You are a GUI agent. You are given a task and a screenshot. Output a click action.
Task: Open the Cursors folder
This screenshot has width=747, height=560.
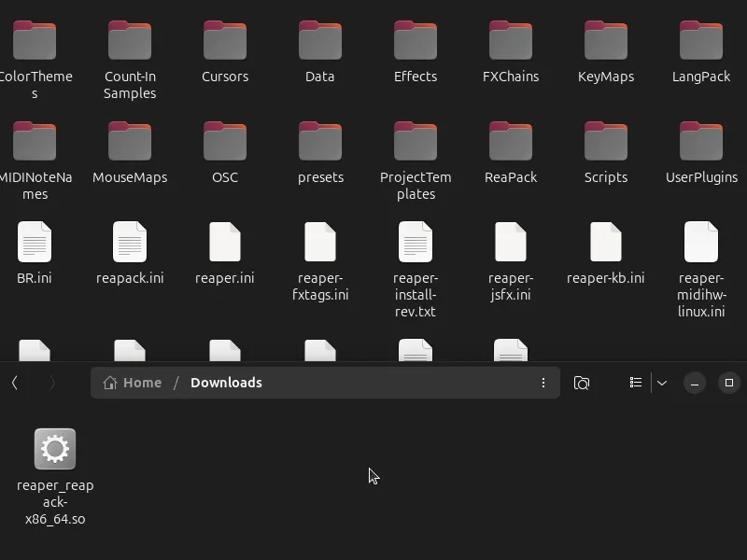225,40
